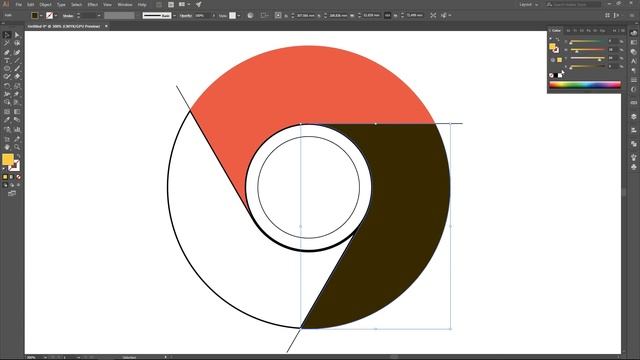Open the Libraries cloud icon in dock
This screenshot has height=360, width=640.
click(x=633, y=33)
